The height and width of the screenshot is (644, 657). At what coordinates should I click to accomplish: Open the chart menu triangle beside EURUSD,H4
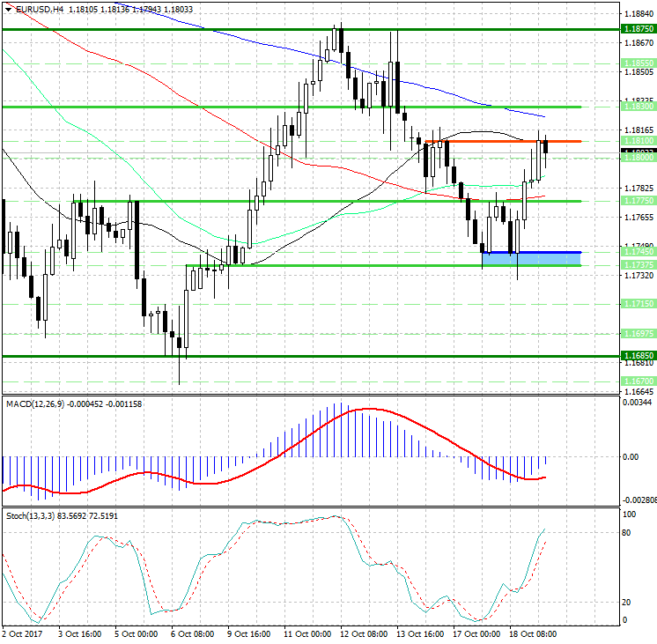tap(9, 9)
